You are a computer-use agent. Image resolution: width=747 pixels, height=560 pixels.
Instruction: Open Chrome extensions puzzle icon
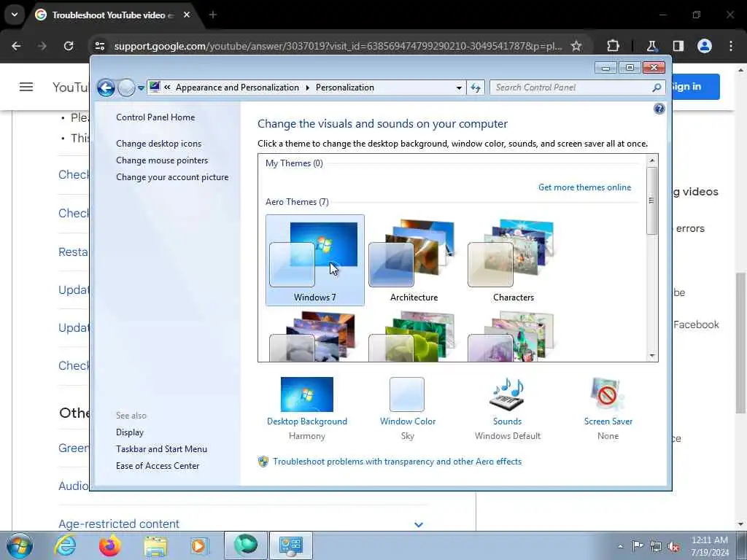(613, 46)
